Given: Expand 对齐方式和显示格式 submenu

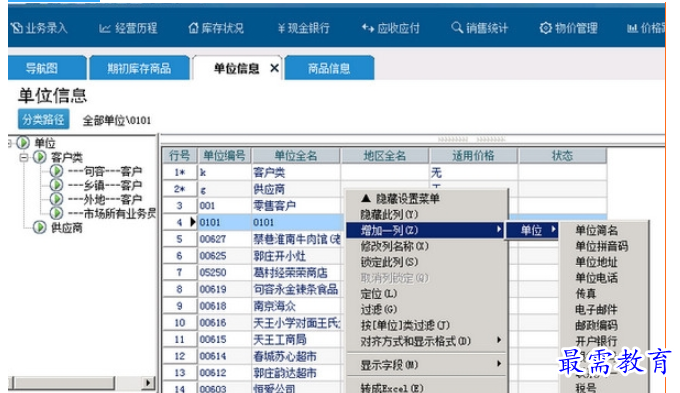Looking at the screenshot, I should point(427,341).
